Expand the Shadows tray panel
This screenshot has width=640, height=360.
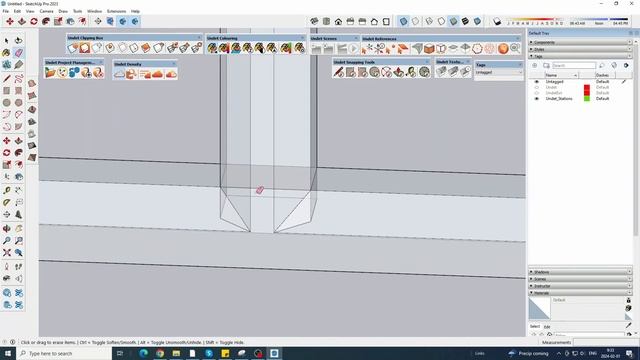click(x=580, y=272)
